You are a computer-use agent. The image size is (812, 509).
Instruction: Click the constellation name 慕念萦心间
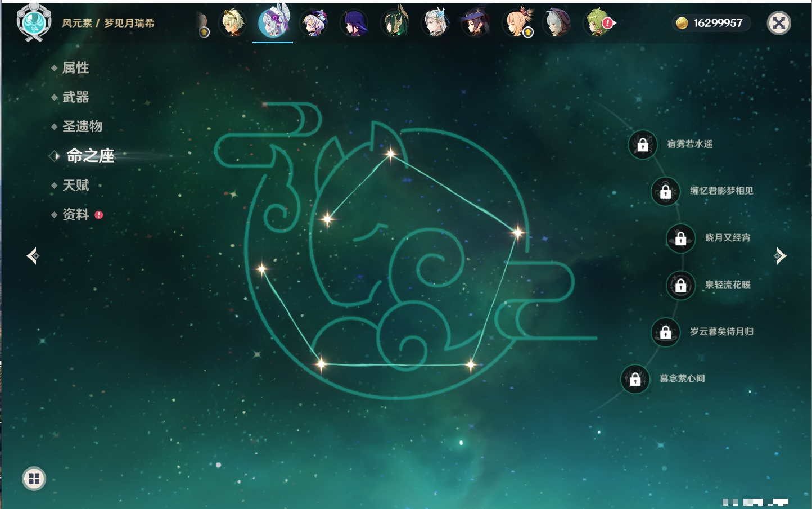tap(682, 379)
